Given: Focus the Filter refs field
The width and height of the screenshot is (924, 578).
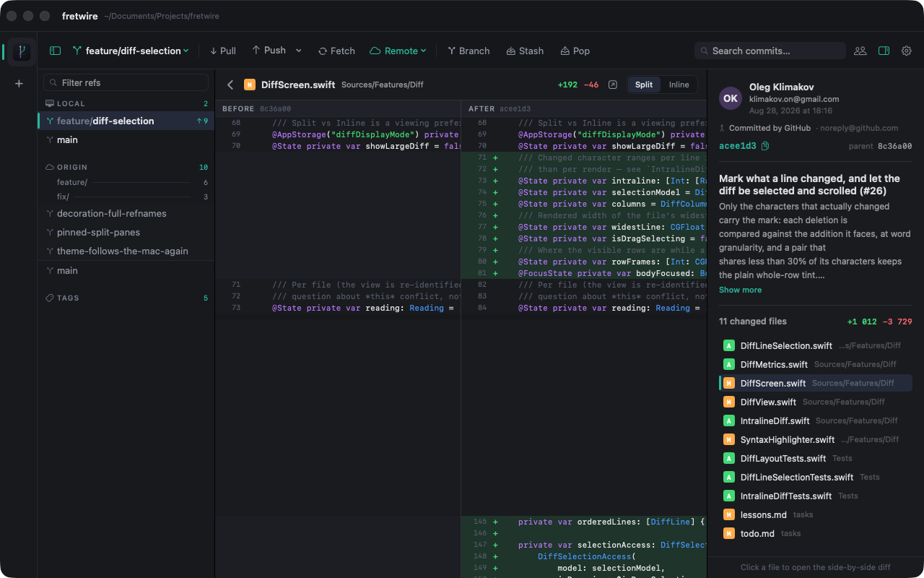Looking at the screenshot, I should [x=126, y=82].
